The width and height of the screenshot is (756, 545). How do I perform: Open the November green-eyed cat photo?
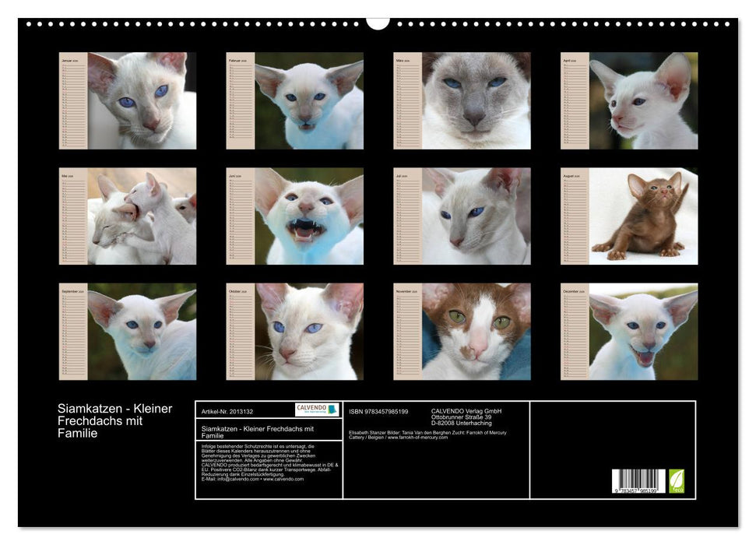coord(476,332)
